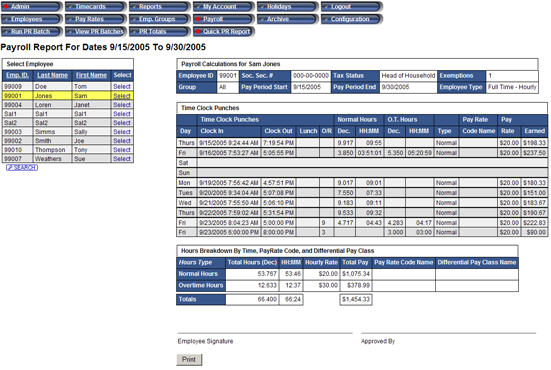Image resolution: width=551 pixels, height=370 pixels.
Task: Click earned amount $237.50
Action: tap(534, 153)
